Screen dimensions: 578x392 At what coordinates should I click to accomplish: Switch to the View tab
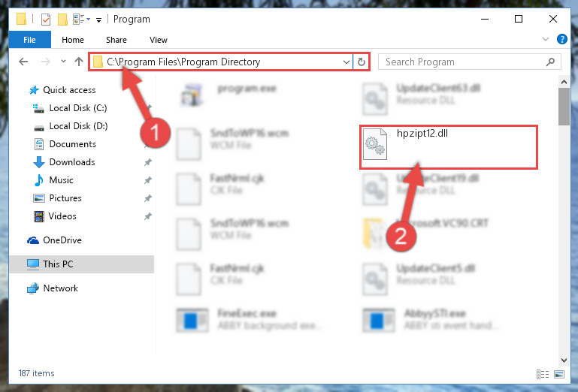click(x=158, y=40)
